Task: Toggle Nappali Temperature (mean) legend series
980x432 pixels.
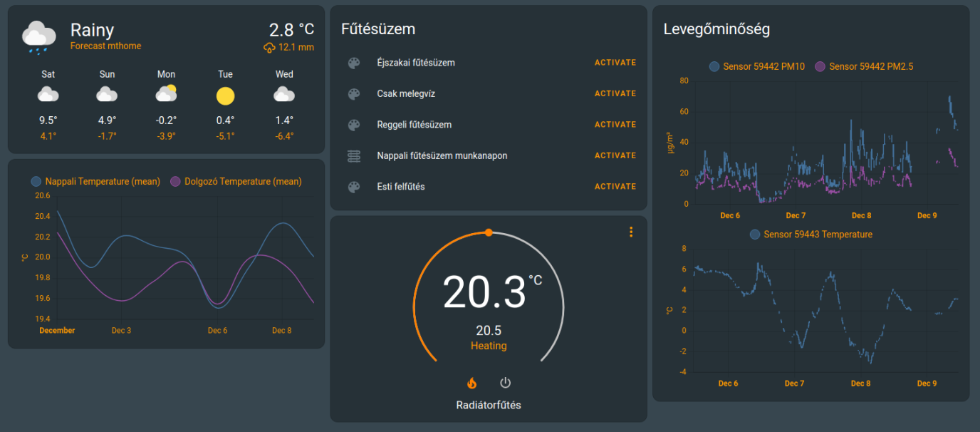Action: click(x=95, y=182)
